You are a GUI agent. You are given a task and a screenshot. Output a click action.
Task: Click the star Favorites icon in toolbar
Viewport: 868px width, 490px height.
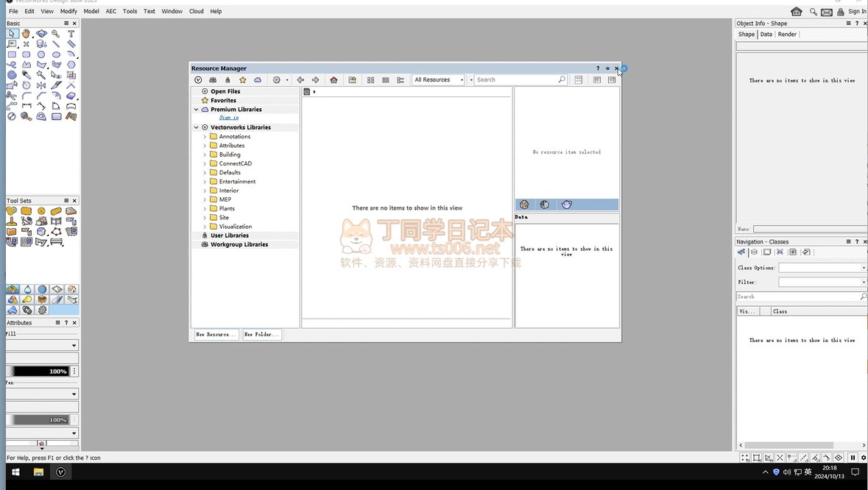(x=242, y=80)
